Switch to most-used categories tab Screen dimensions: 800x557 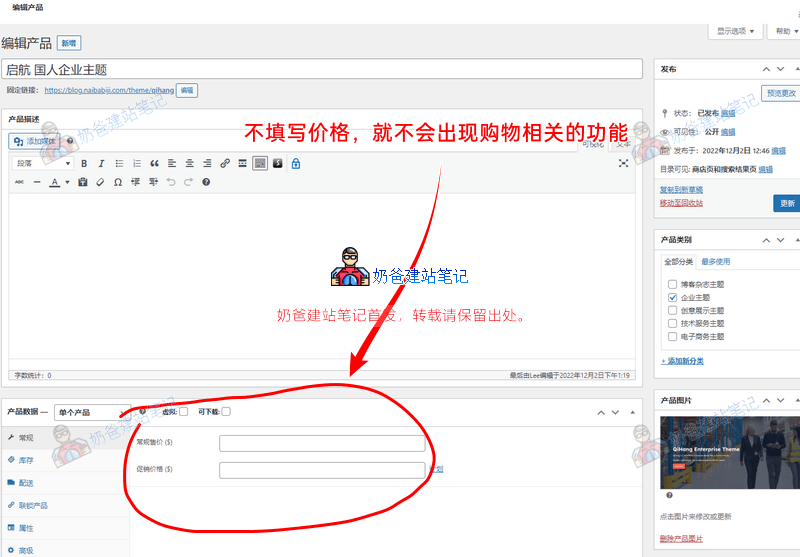point(715,262)
